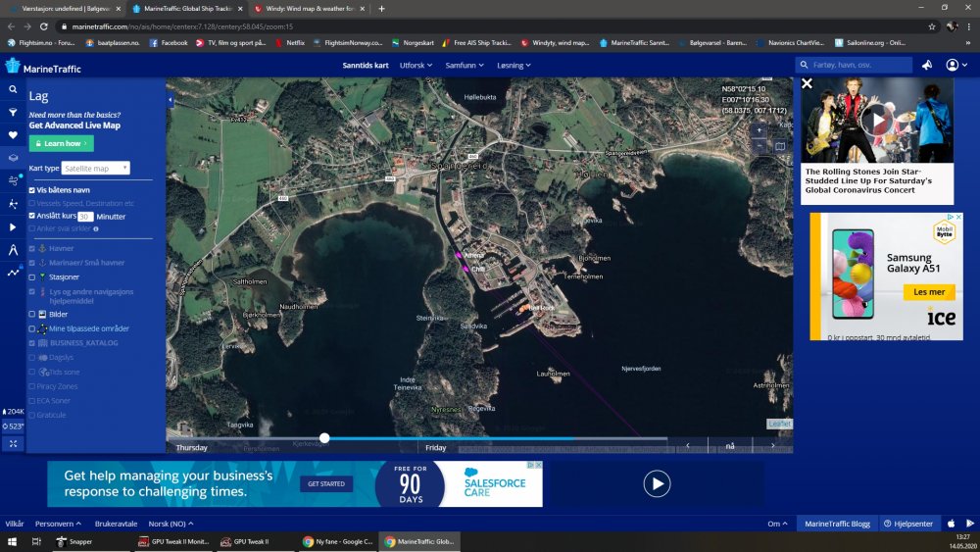Viewport: 980px width, 552px height.
Task: Toggle Vis båtens navn checkbox
Action: [x=32, y=190]
